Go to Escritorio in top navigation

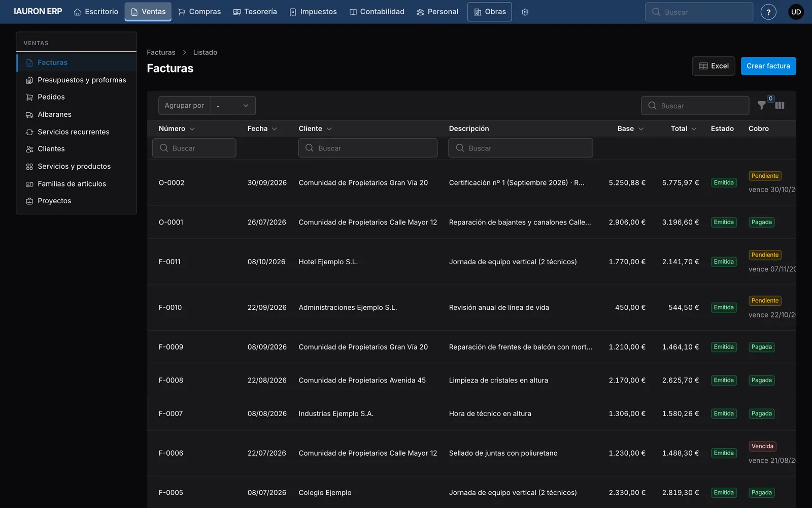(x=96, y=12)
